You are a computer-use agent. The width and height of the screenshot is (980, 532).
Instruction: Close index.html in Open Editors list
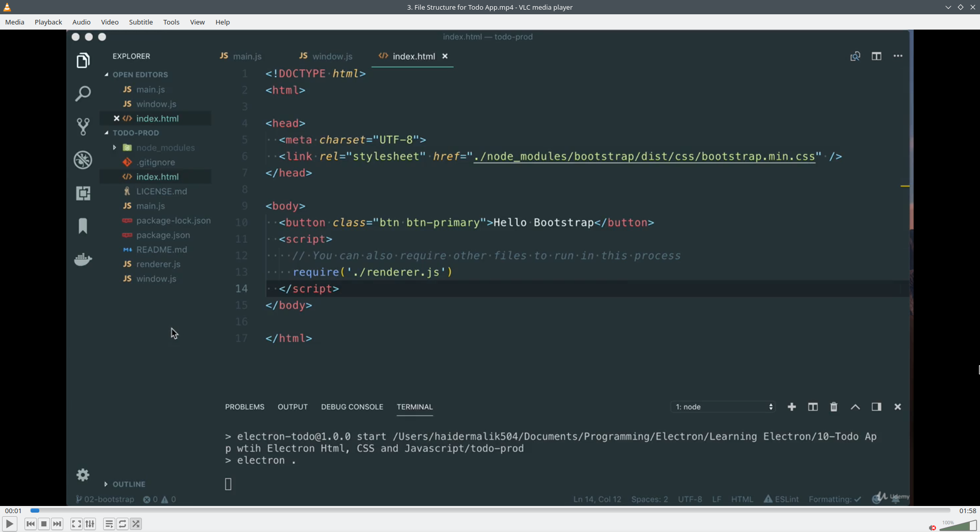pos(116,118)
